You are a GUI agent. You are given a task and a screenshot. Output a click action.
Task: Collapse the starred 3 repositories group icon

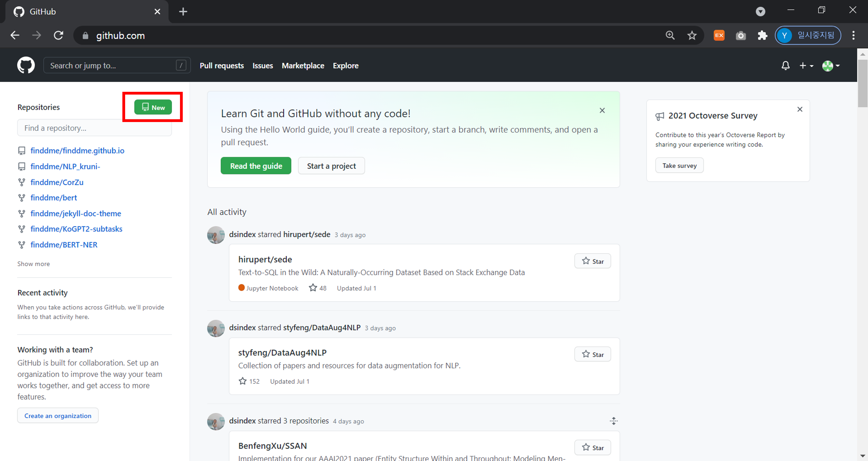(x=614, y=421)
